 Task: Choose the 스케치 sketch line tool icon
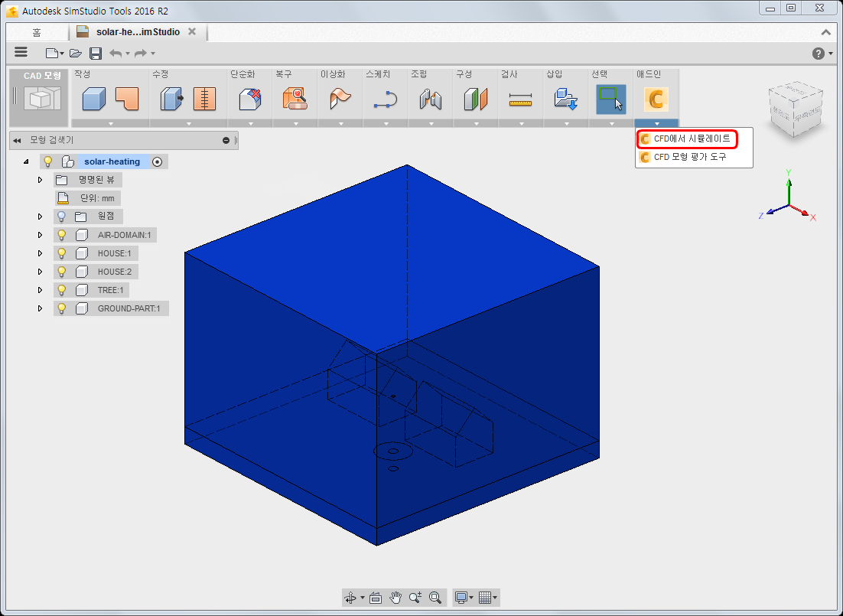(386, 99)
